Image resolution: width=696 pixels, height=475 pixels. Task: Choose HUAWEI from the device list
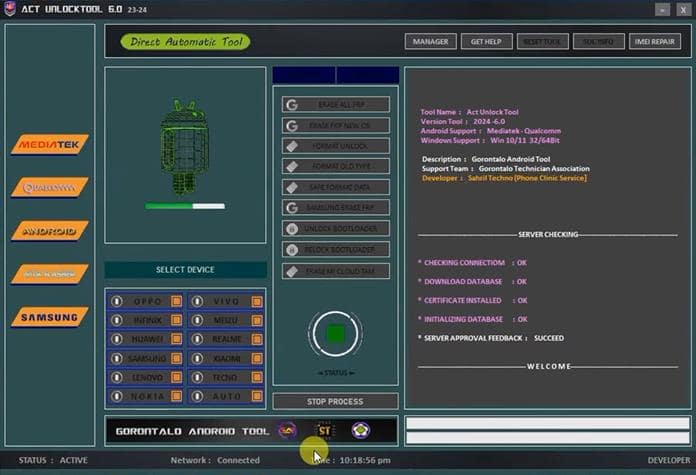coord(146,339)
